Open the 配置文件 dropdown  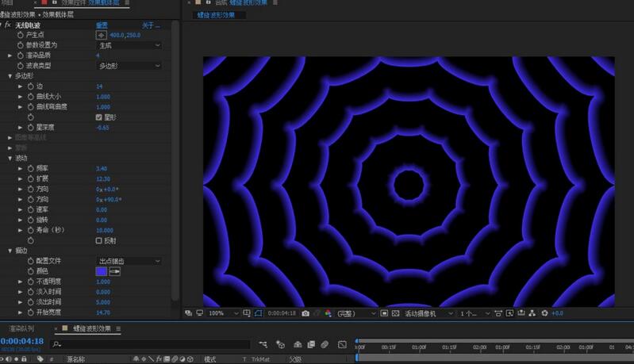[x=128, y=261]
